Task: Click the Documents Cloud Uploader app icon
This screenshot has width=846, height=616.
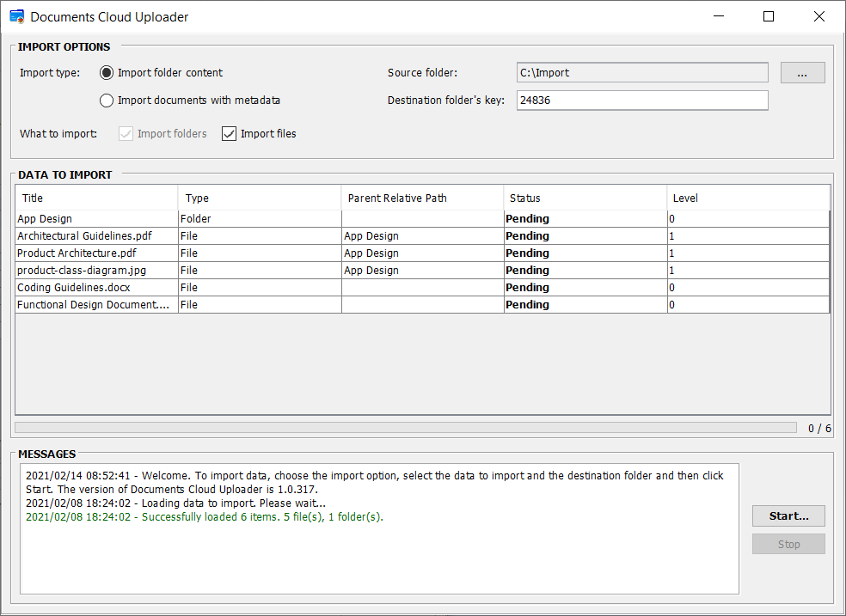Action: pos(16,16)
